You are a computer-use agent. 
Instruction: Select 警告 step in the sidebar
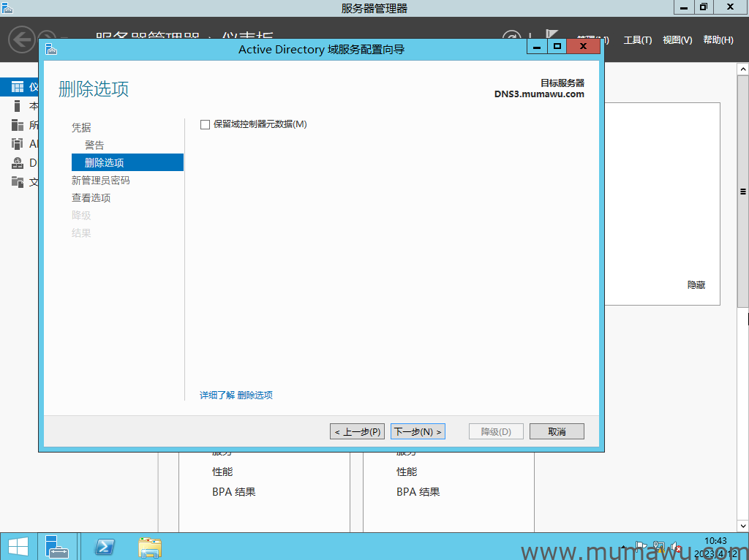click(x=94, y=145)
